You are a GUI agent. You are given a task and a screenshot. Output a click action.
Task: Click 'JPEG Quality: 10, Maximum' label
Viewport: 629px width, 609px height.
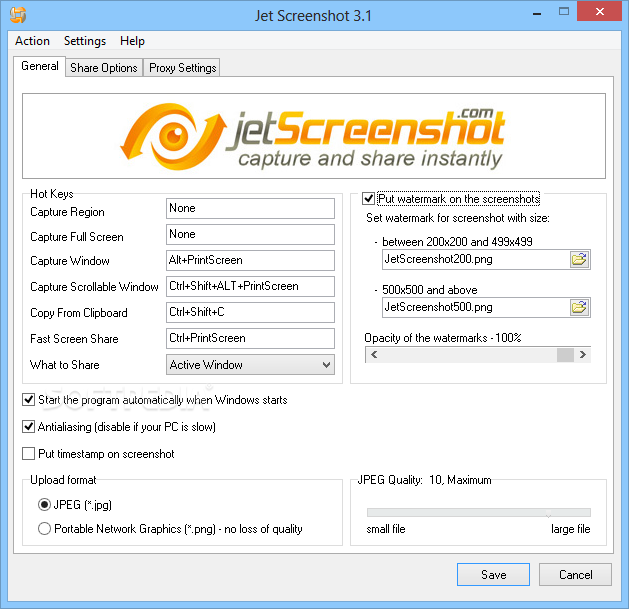coord(424,480)
